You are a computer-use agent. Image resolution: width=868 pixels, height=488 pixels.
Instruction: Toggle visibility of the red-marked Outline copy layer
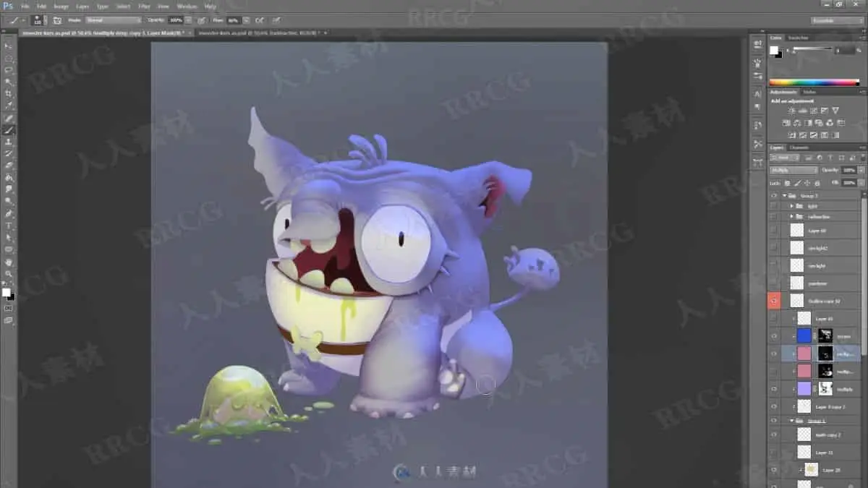click(x=774, y=300)
